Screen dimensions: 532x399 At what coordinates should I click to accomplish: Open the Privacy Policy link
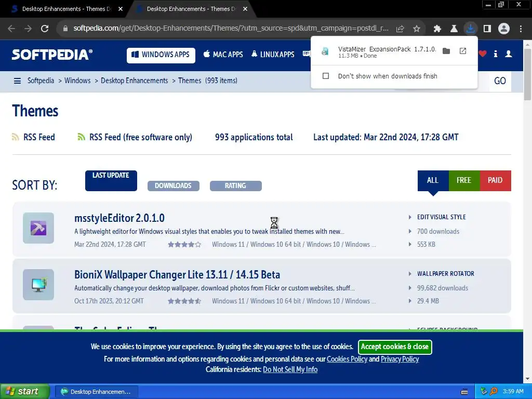(x=400, y=359)
